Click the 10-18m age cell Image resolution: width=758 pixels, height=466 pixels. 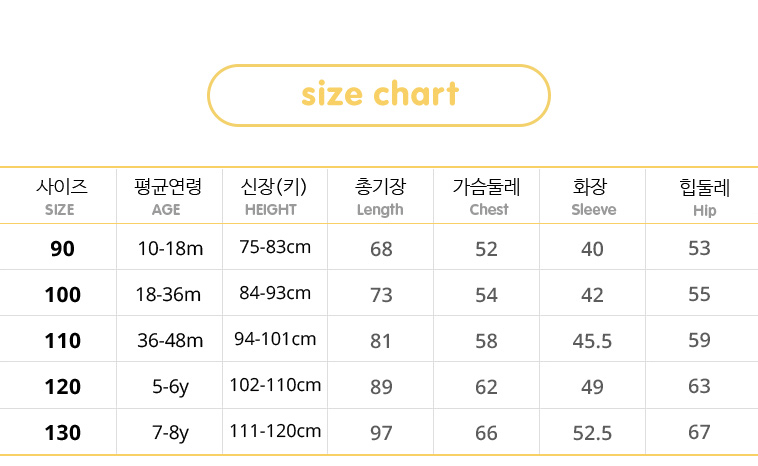170,248
